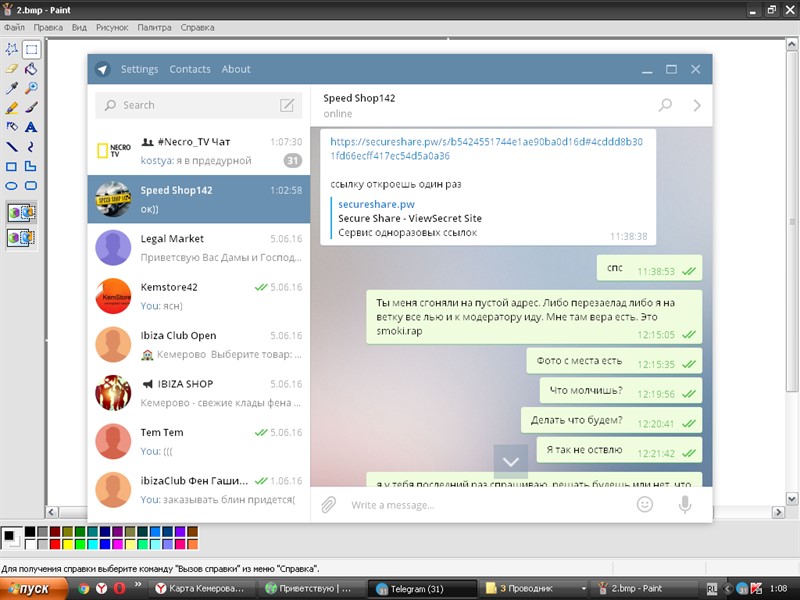The height and width of the screenshot is (600, 800).
Task: Open the Файл menu
Action: (14, 28)
